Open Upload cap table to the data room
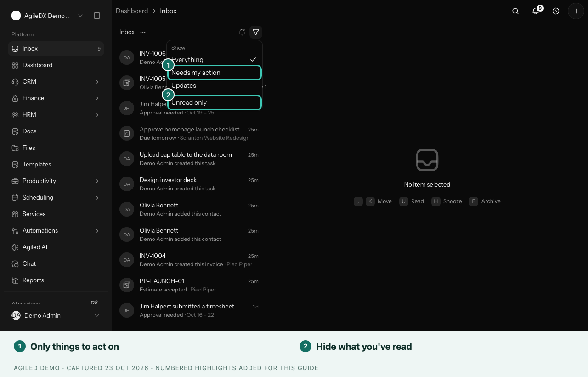The width and height of the screenshot is (588, 377). click(x=189, y=159)
